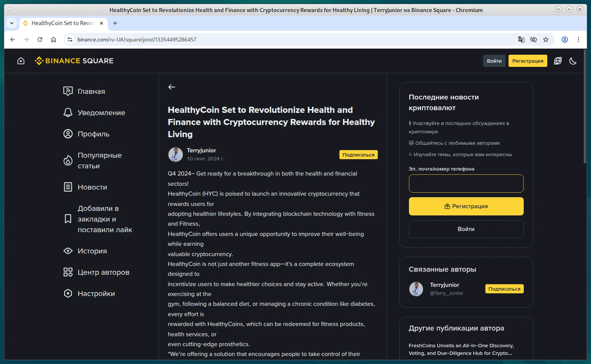Open Уведомление notifications in sidebar
591x364 pixels.
click(101, 113)
